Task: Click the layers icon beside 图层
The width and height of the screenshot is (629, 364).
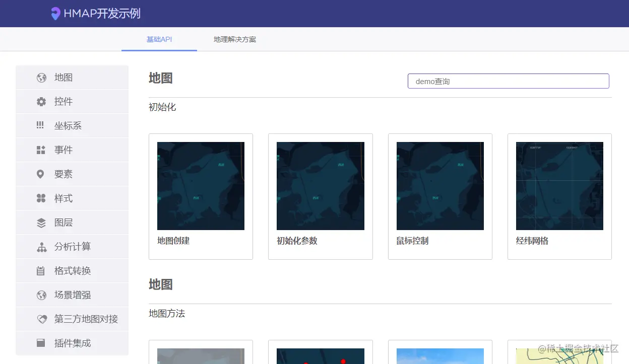Action: (41, 223)
